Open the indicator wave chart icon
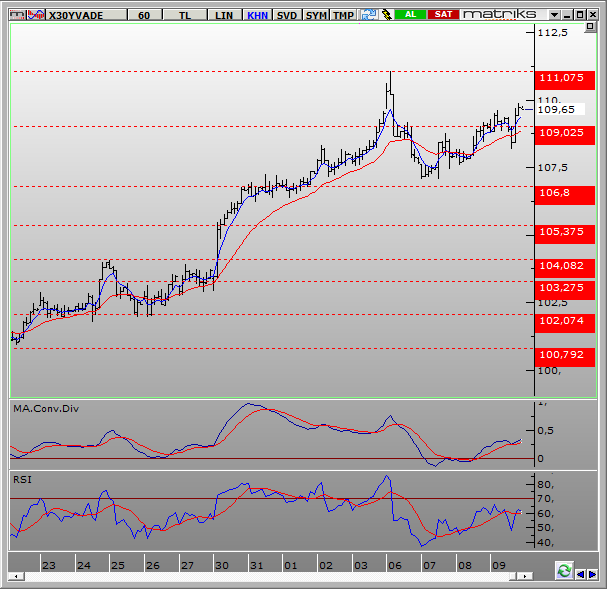 pyautogui.click(x=36, y=15)
